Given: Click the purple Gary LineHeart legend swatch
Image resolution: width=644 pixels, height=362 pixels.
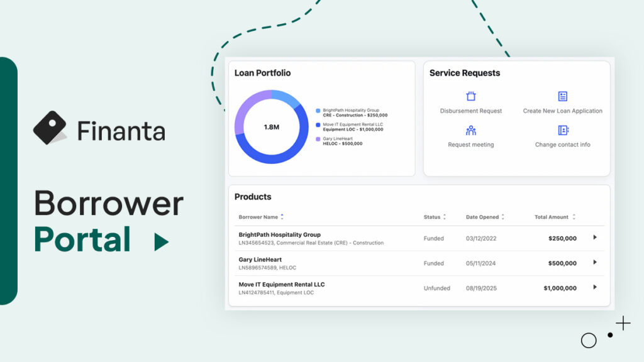Looking at the screenshot, I should click(x=318, y=139).
